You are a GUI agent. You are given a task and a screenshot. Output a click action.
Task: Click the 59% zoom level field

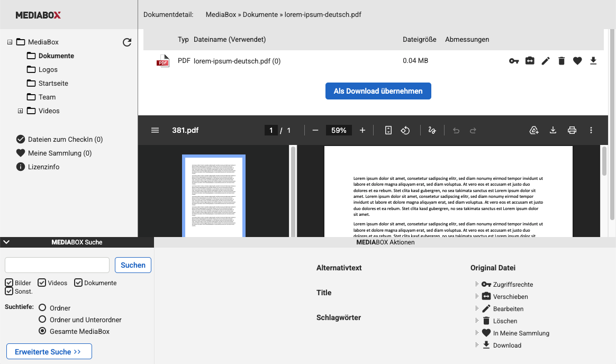click(339, 130)
